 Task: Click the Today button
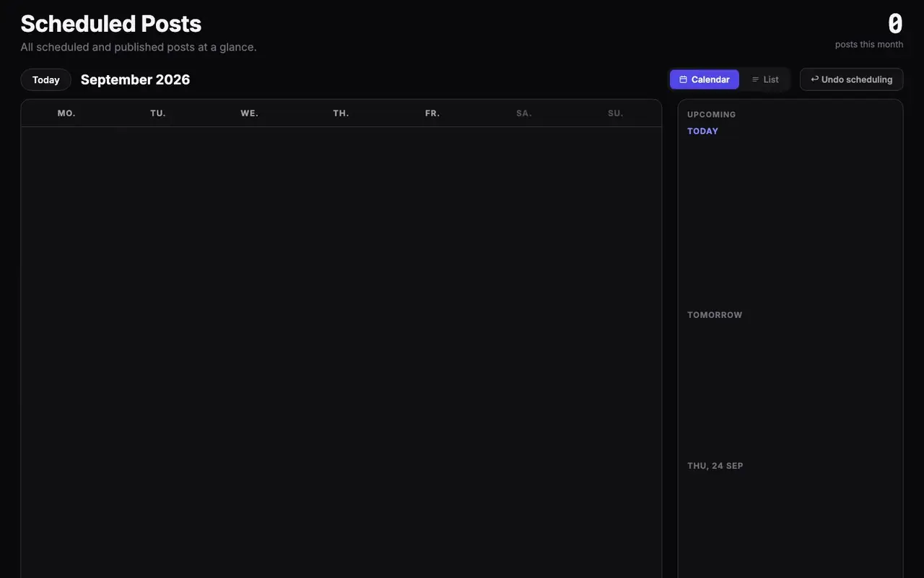pos(45,79)
